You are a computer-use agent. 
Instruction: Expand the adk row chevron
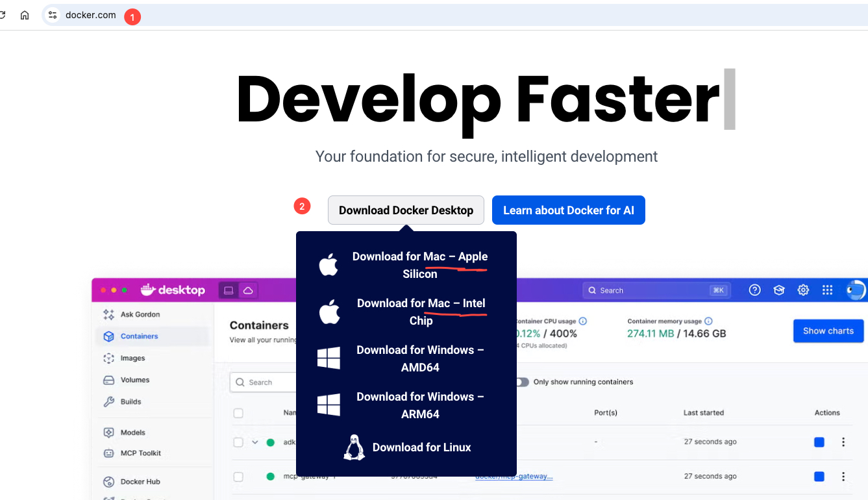pyautogui.click(x=255, y=442)
